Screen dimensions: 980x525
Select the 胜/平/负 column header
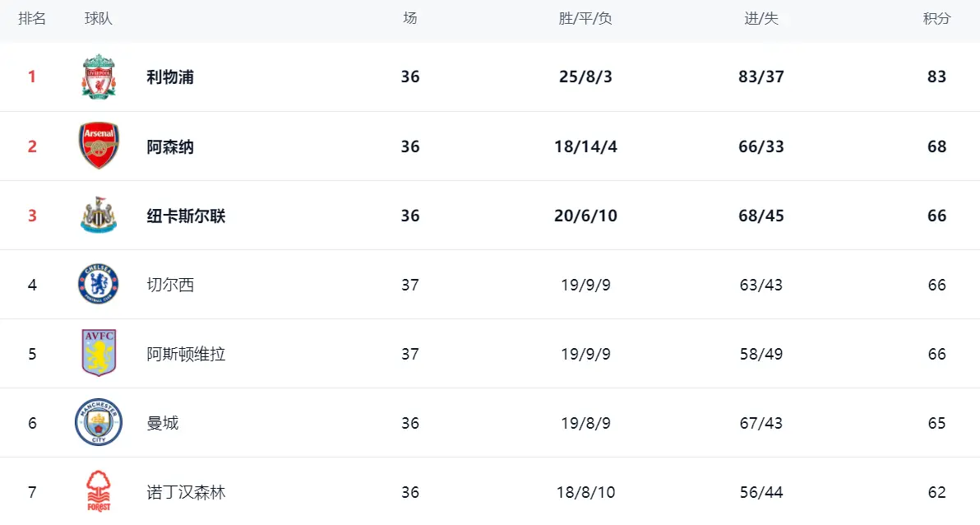[585, 18]
